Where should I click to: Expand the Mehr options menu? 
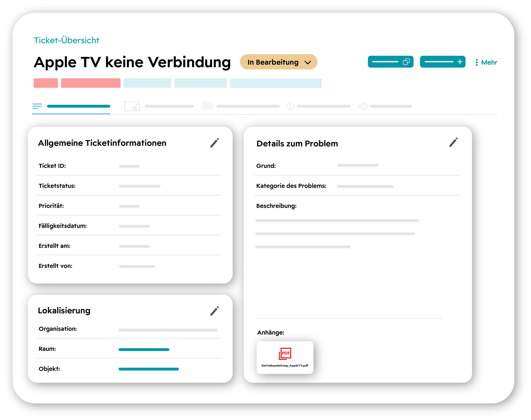489,62
